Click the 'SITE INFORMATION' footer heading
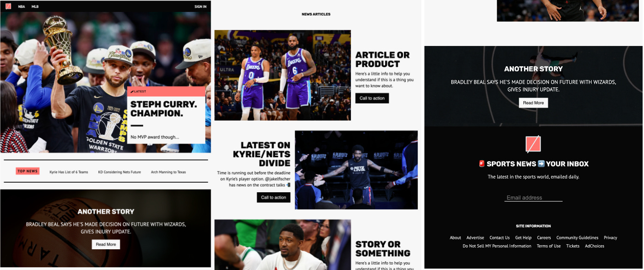Screen dimensions: 644x270 [x=534, y=226]
